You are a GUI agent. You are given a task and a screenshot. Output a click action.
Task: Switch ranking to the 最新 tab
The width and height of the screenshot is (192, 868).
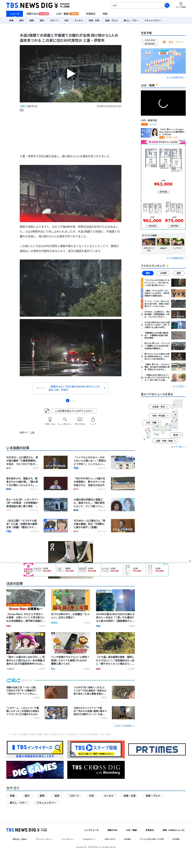click(x=148, y=273)
